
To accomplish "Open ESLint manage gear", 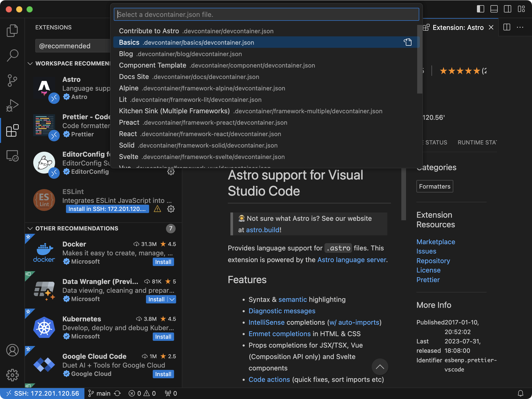I will pyautogui.click(x=171, y=209).
